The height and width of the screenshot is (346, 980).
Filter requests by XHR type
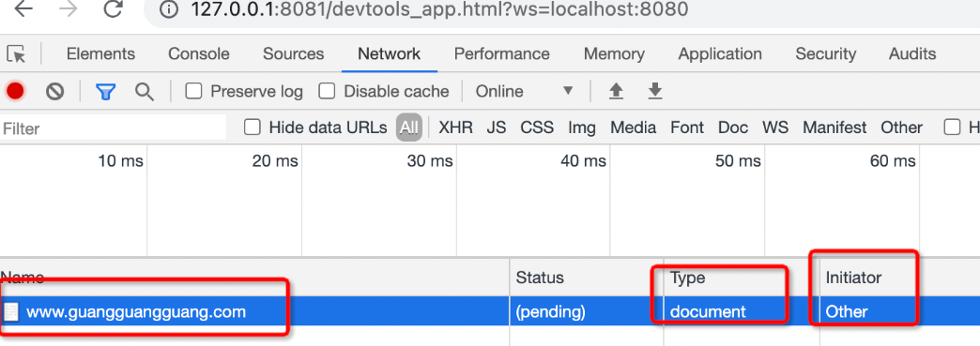[455, 128]
